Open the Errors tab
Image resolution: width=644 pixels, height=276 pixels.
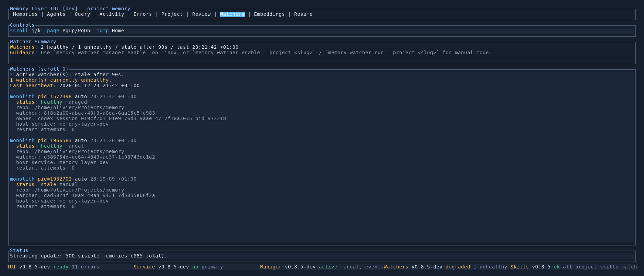pyautogui.click(x=142, y=14)
